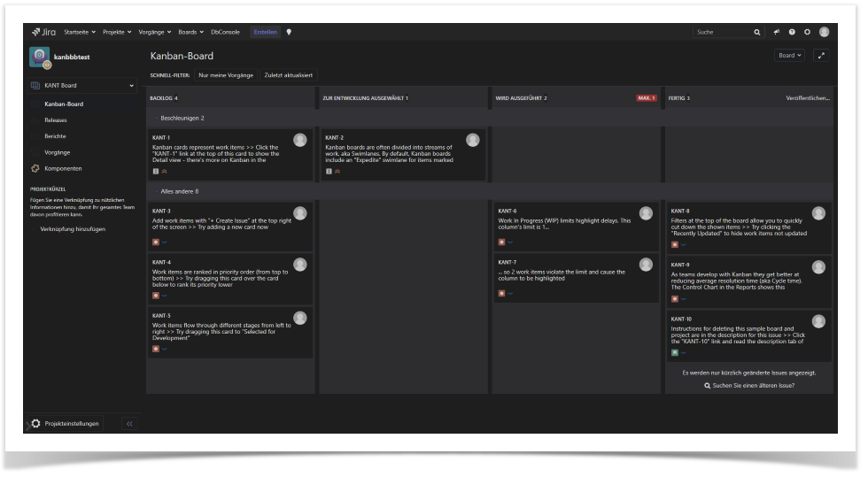The height and width of the screenshot is (477, 868).
Task: Open the KANT-5 issue link
Action: (161, 315)
